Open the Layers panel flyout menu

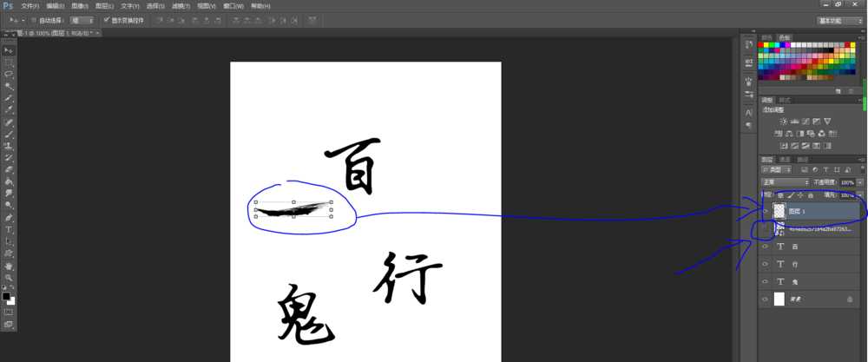(x=861, y=160)
